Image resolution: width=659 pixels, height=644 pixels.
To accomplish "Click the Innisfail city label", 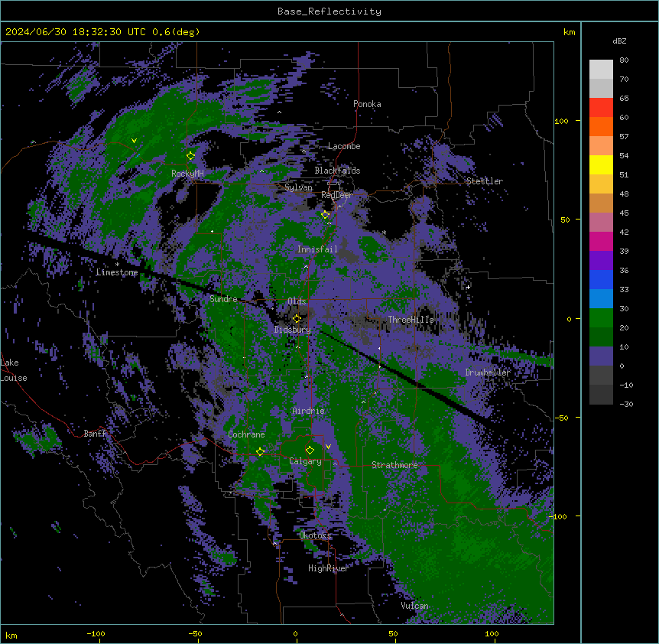I will pos(317,249).
